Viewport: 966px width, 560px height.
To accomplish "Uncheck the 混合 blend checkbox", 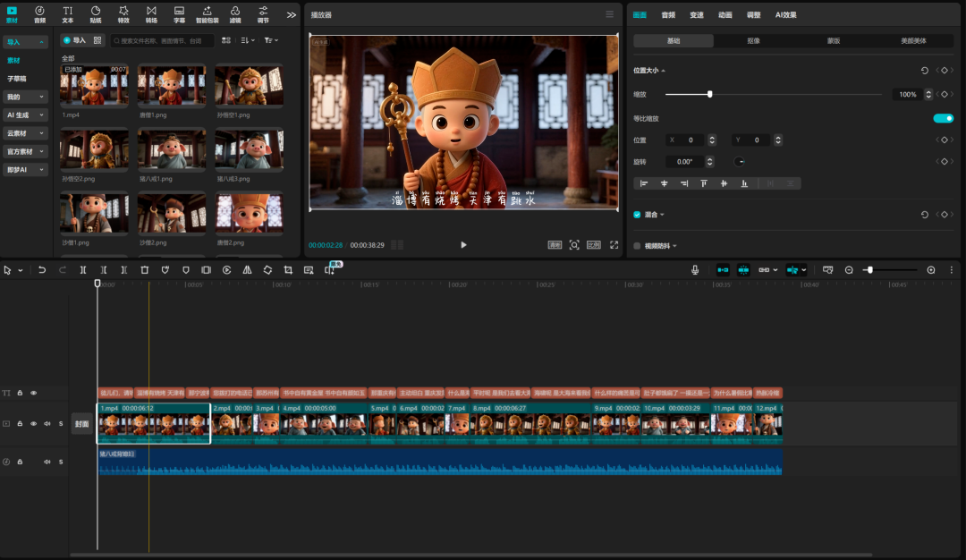I will (x=637, y=215).
